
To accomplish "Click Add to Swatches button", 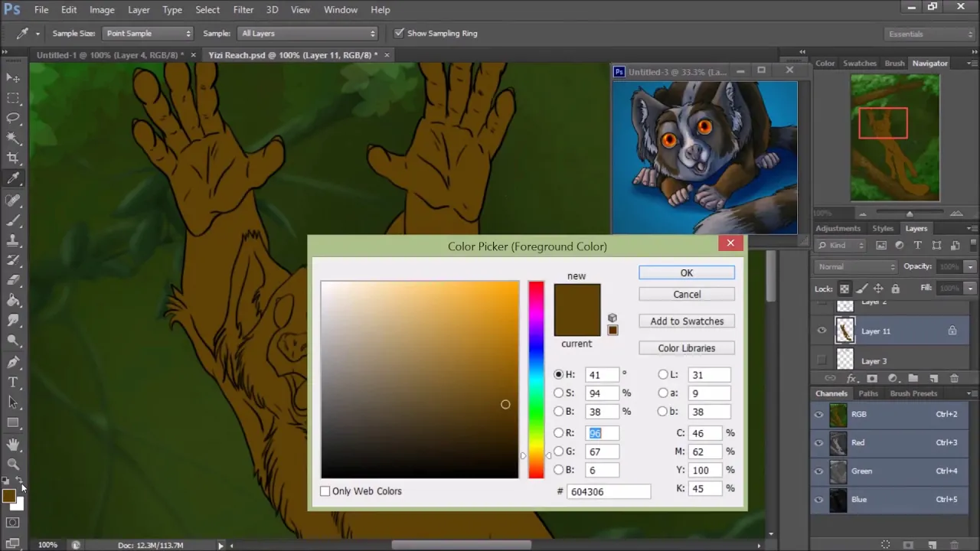I will [x=687, y=321].
